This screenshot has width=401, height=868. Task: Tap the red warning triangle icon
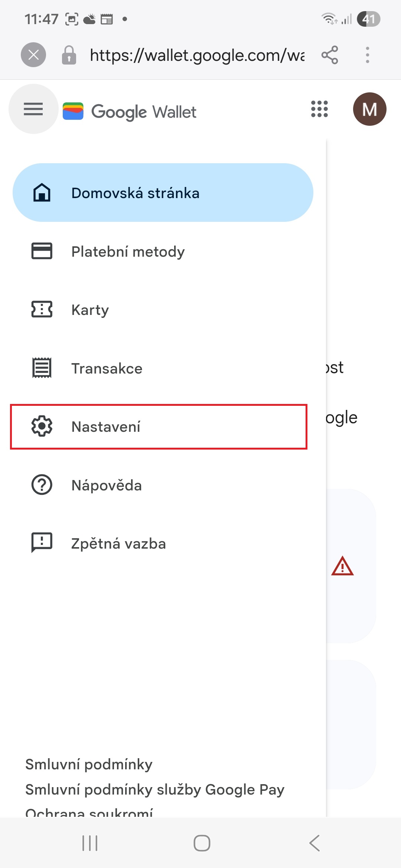342,566
